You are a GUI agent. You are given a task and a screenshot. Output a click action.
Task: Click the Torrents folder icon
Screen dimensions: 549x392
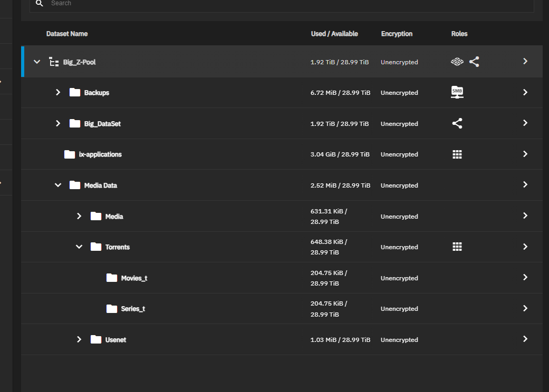pyautogui.click(x=96, y=247)
